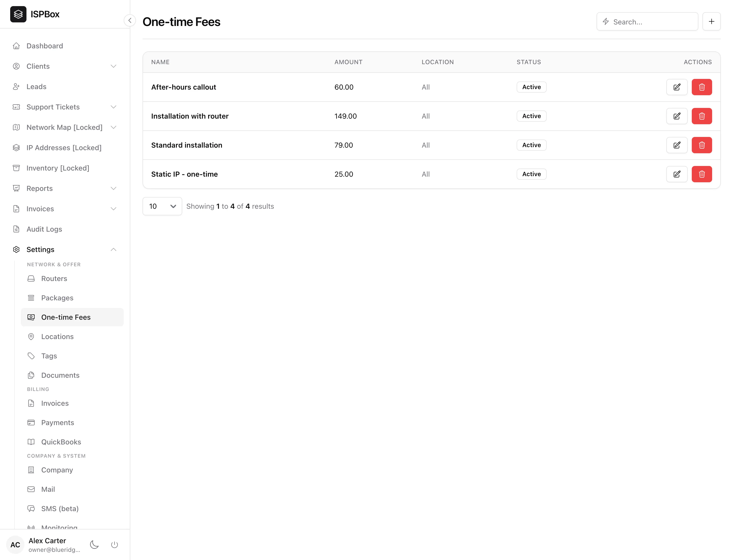The height and width of the screenshot is (560, 733).
Task: Click the 25.00 amount cell
Action: pos(344,174)
